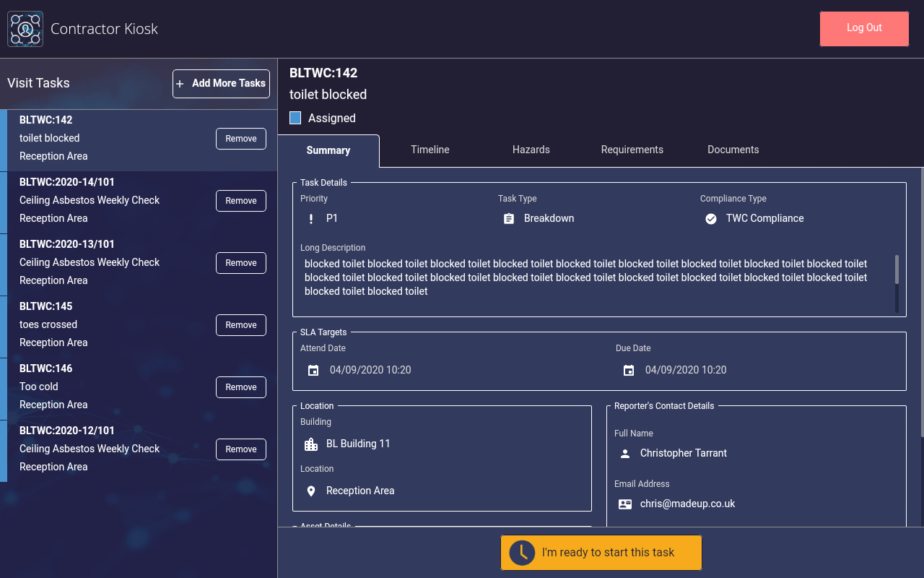Click the email address contact card icon
The image size is (924, 578).
625,504
